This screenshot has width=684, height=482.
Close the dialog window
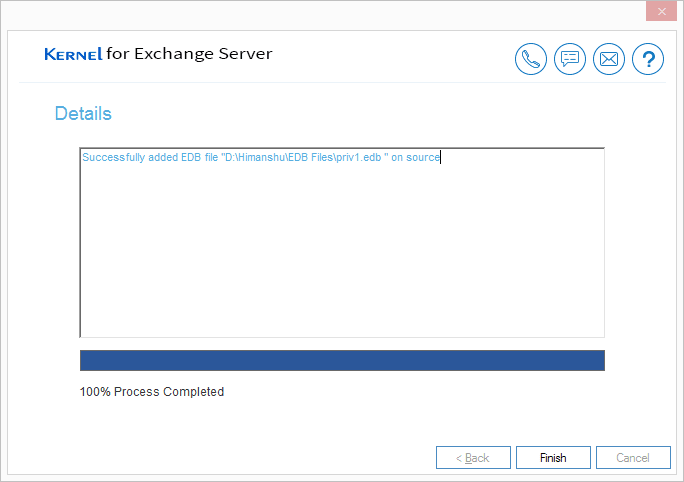(661, 11)
